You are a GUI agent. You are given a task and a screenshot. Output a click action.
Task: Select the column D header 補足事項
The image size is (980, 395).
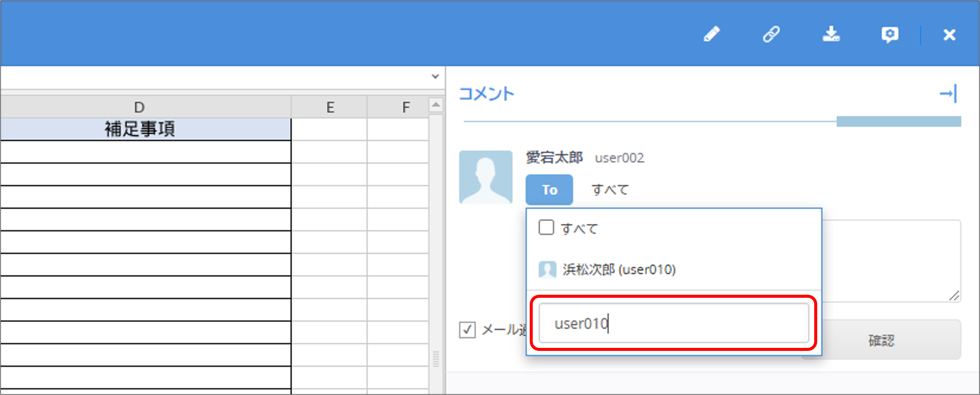point(139,128)
